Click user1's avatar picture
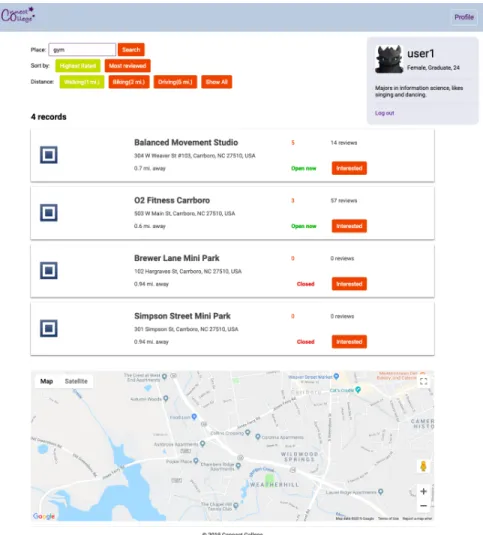Screen dimensions: 483x535 (389, 59)
